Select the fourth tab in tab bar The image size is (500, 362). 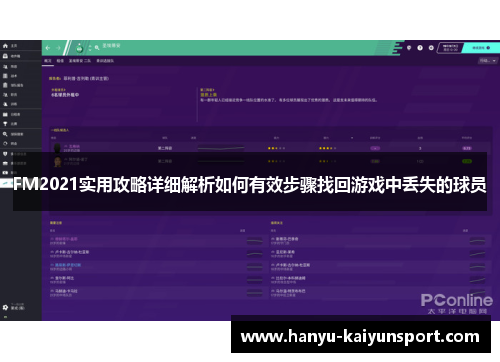pos(105,61)
